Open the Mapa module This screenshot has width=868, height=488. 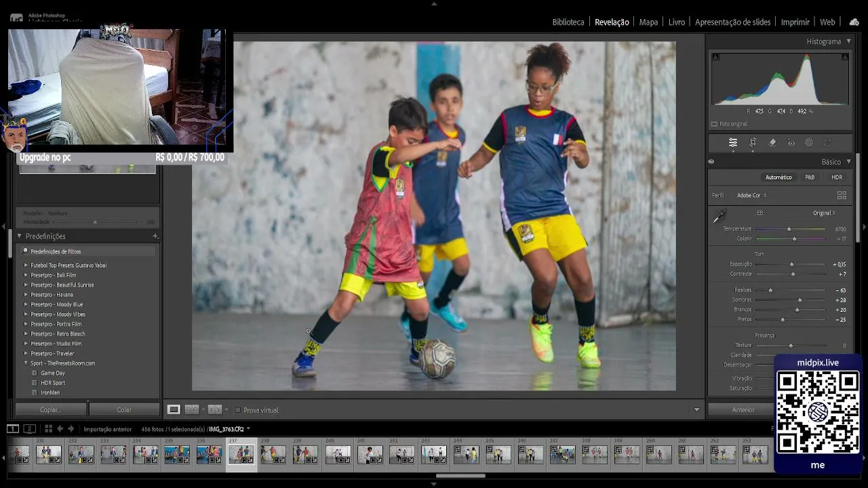tap(648, 22)
